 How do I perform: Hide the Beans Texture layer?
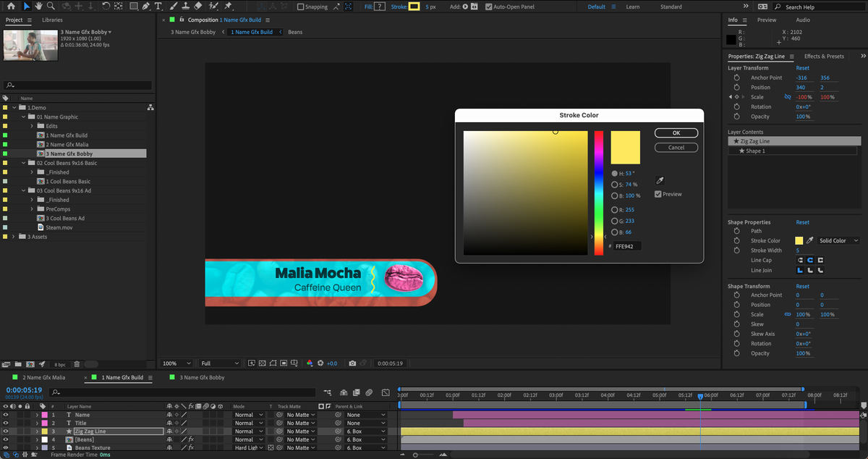tap(7, 447)
